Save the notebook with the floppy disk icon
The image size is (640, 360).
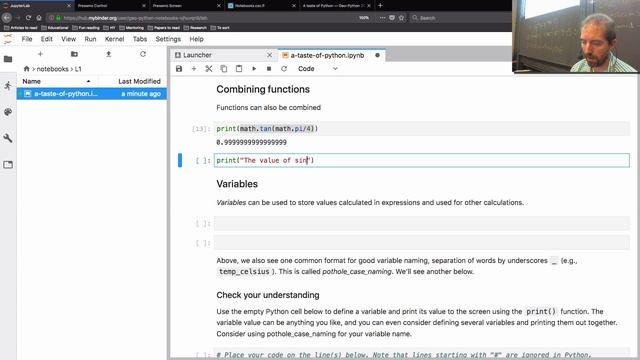tap(179, 69)
